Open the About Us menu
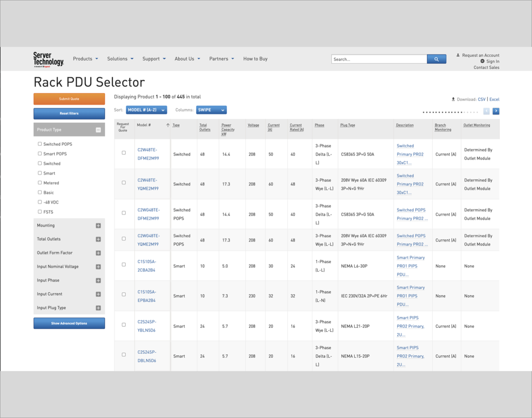Screen dimensions: 532x418 coord(187,59)
